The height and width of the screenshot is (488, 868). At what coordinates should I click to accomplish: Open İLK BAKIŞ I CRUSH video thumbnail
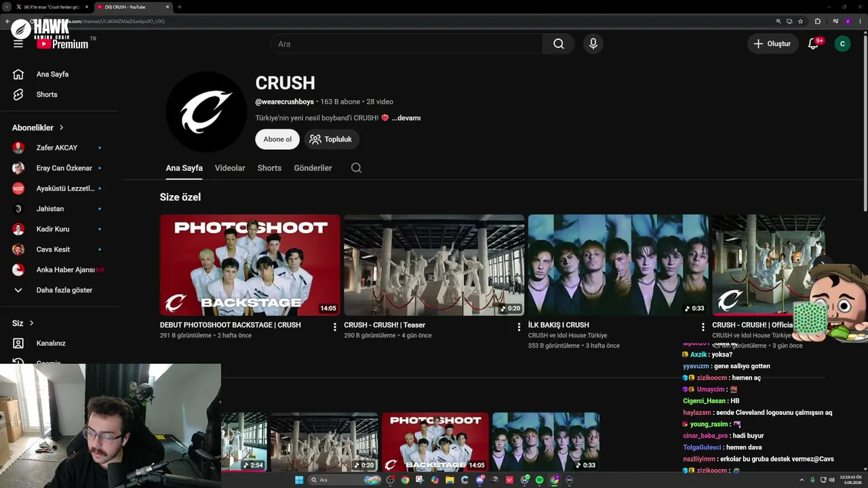618,265
